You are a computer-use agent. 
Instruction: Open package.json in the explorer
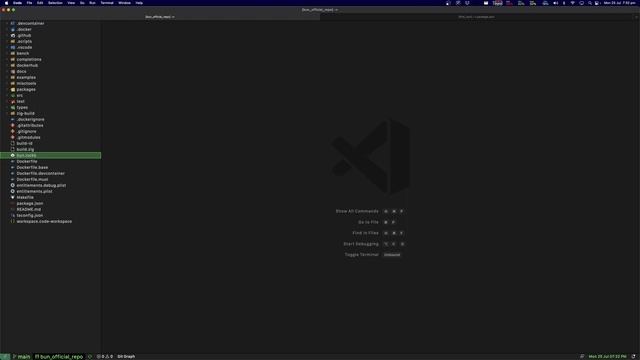click(x=30, y=203)
